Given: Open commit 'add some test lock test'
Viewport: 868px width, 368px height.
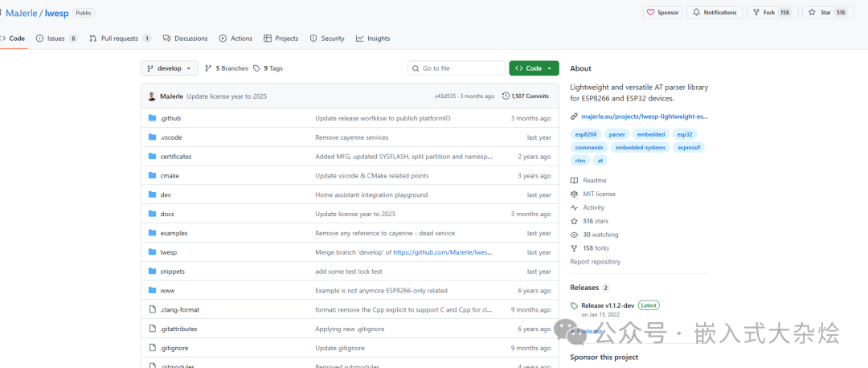Looking at the screenshot, I should [349, 272].
